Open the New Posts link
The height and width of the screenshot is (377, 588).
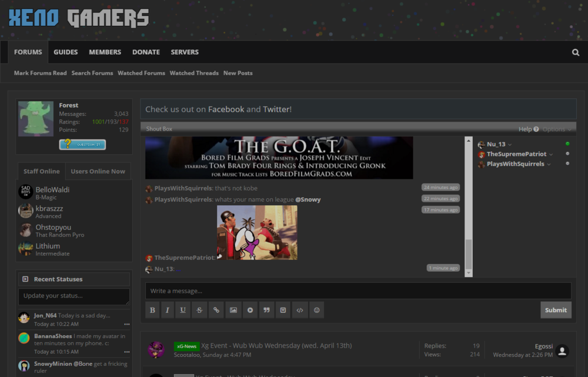tap(238, 73)
